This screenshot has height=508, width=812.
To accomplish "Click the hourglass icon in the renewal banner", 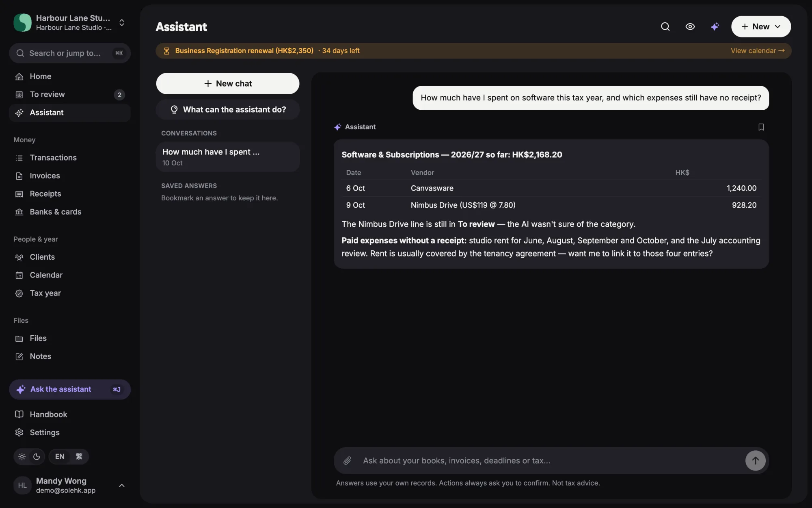I will (166, 51).
